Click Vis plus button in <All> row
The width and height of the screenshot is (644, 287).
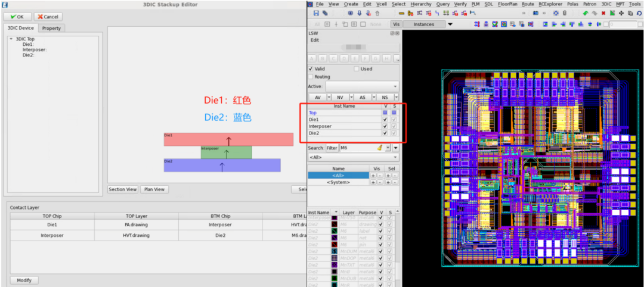[x=373, y=176]
